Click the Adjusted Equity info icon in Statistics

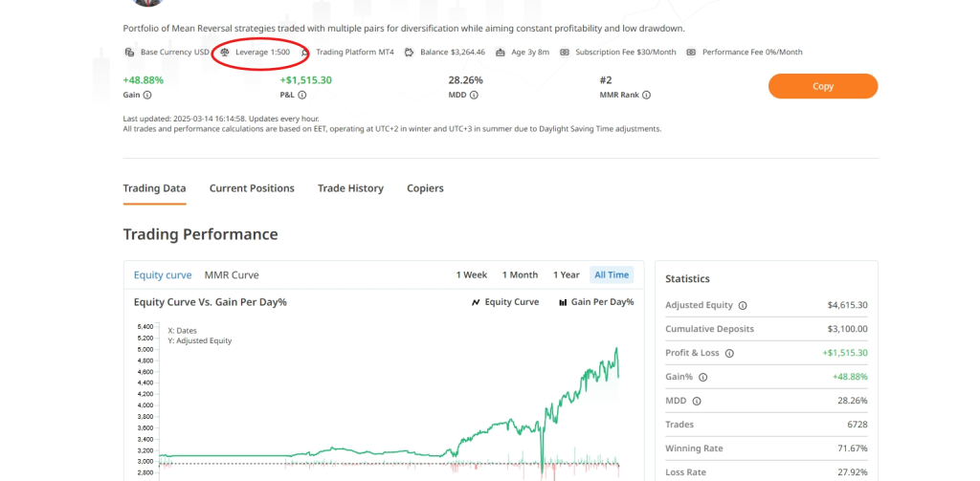tap(743, 305)
